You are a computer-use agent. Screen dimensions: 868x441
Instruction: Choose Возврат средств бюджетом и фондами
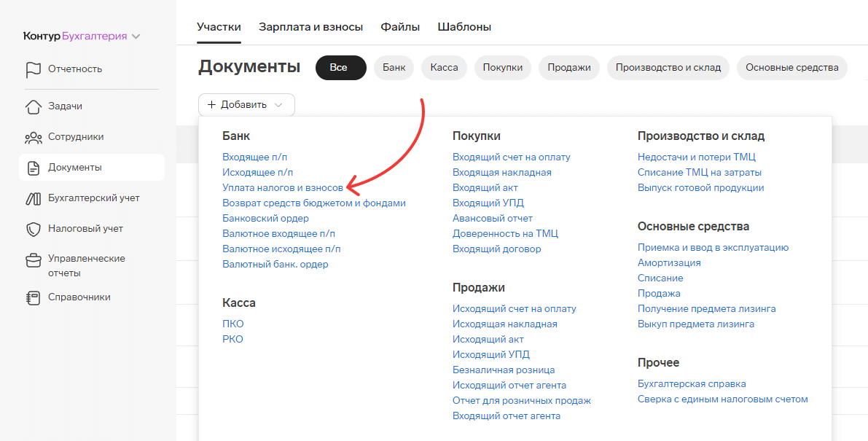(x=314, y=203)
